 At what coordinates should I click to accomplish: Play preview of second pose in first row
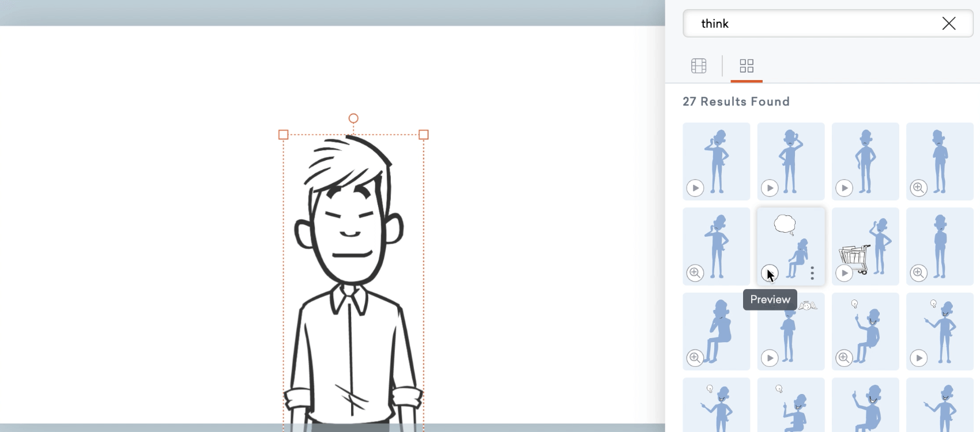770,188
